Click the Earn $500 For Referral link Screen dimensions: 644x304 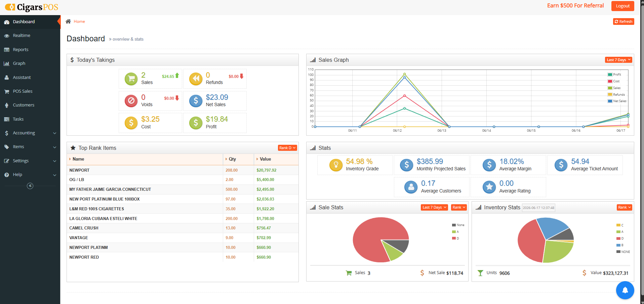coord(575,6)
